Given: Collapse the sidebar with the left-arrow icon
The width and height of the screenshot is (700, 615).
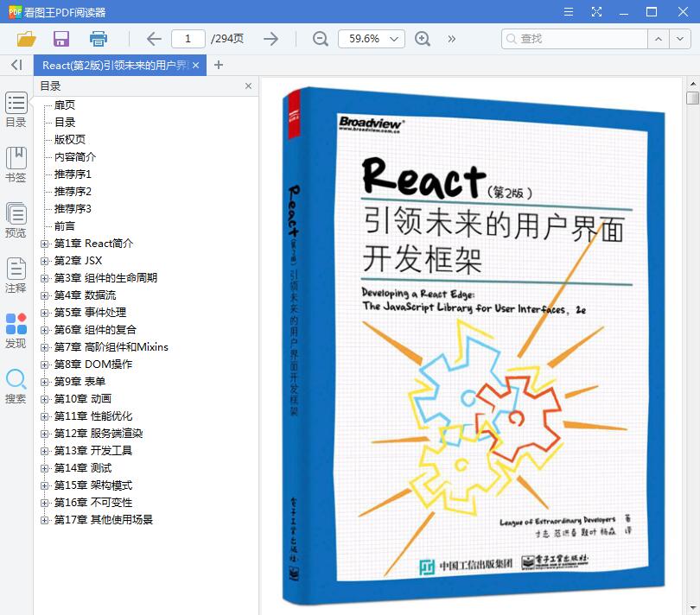Looking at the screenshot, I should pyautogui.click(x=16, y=65).
